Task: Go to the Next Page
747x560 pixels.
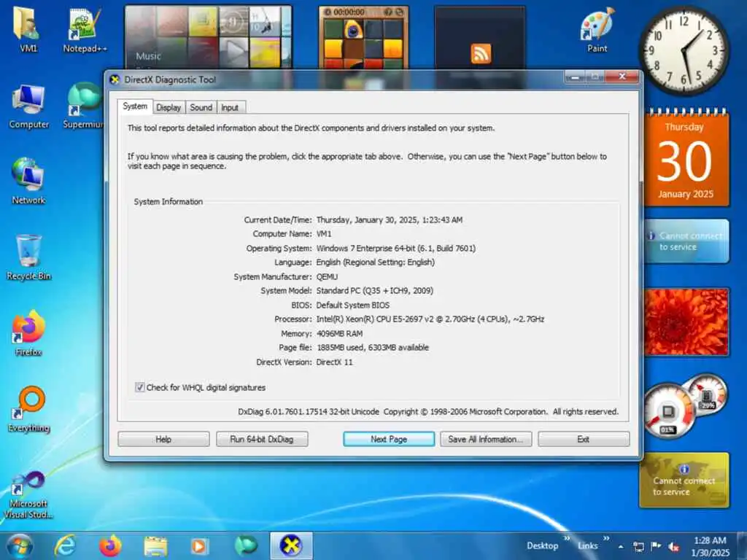Action: pos(389,439)
